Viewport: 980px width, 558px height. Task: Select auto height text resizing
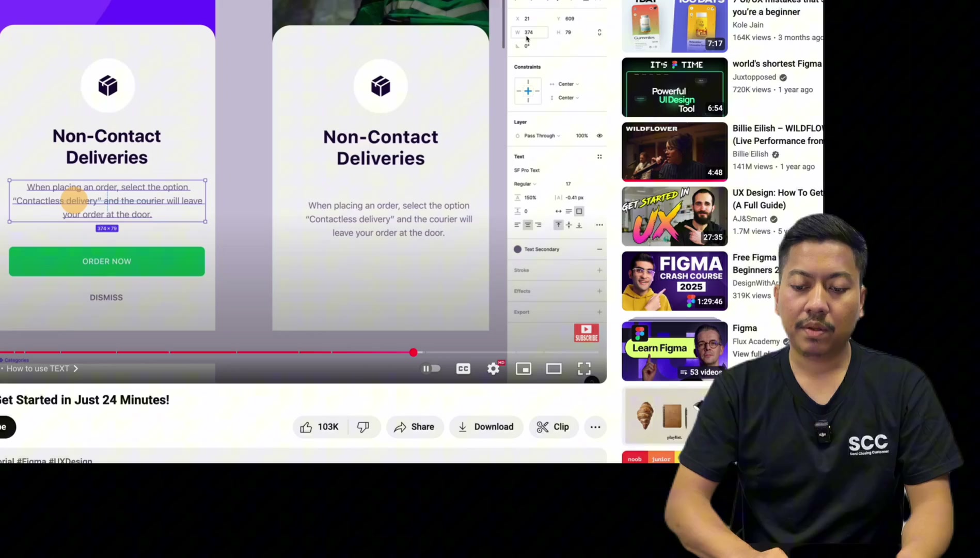(x=568, y=211)
